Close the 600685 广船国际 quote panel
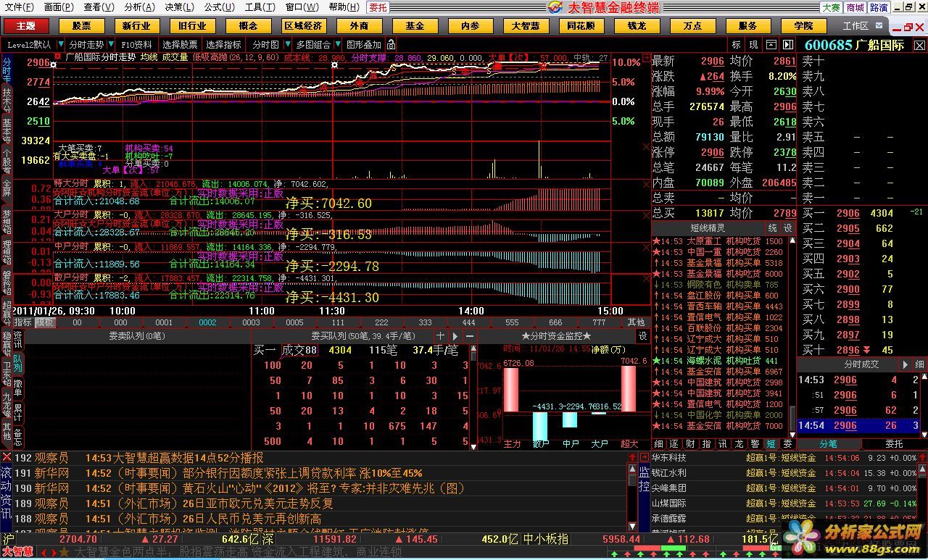928x560 pixels. [x=919, y=45]
